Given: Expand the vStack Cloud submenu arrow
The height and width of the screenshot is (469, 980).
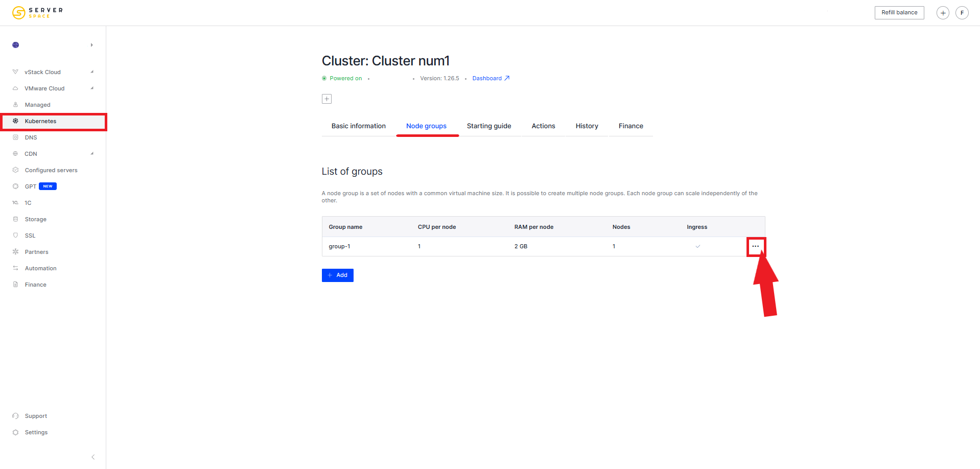Looking at the screenshot, I should [92, 72].
